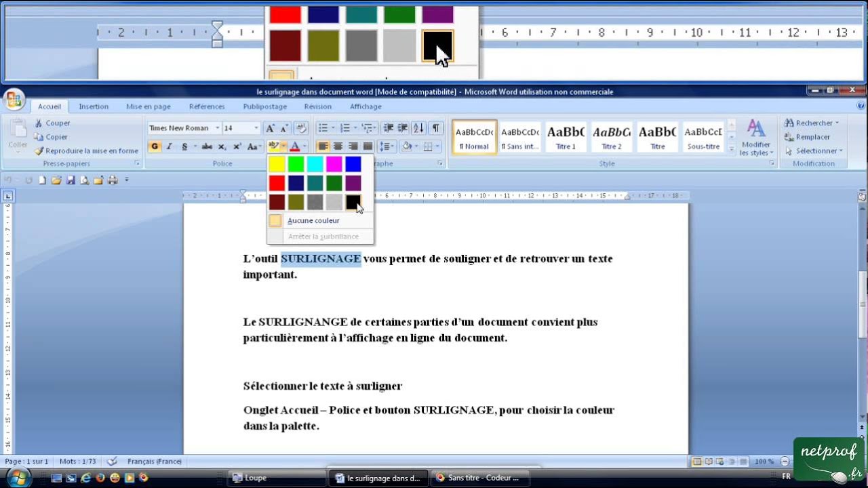Apply the Titre 1 style
The image size is (868, 488).
pyautogui.click(x=566, y=138)
